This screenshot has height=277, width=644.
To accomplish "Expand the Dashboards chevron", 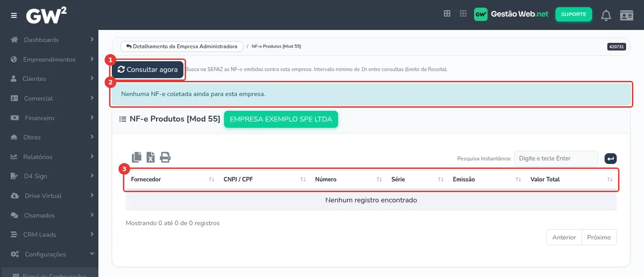I will coord(92,40).
